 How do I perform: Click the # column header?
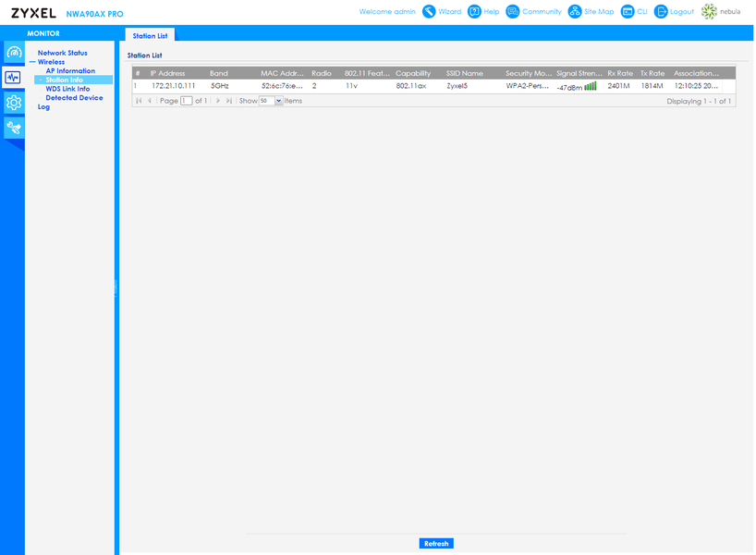(138, 73)
